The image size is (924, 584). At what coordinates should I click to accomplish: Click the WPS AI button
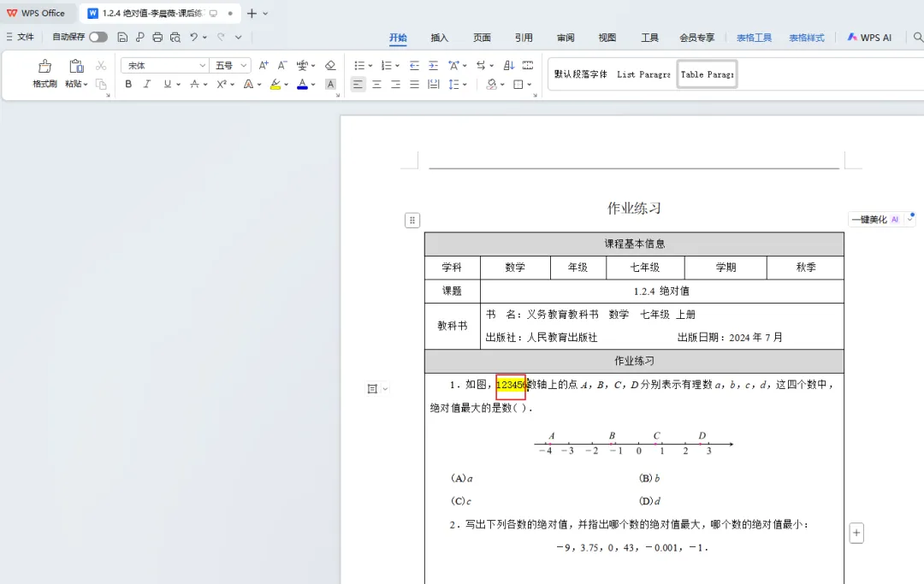click(x=870, y=37)
